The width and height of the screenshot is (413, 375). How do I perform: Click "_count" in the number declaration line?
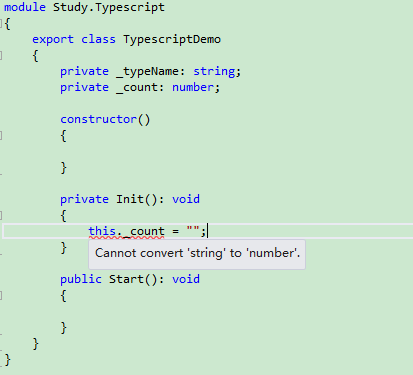[137, 87]
